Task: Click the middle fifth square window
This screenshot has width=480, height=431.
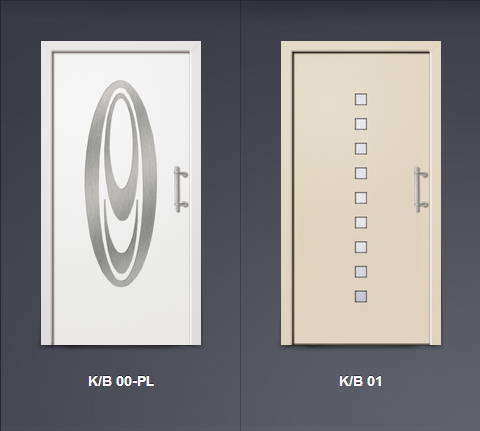Action: 361,198
